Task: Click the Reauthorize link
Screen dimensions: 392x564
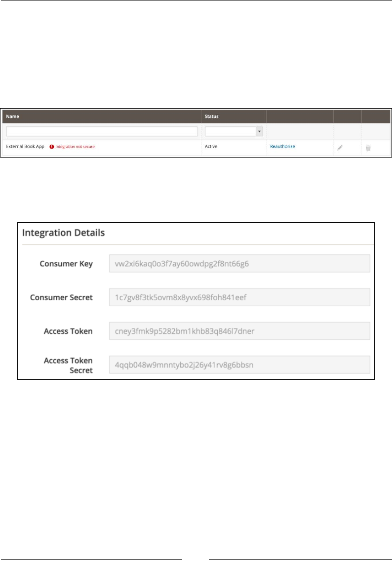Action: (x=282, y=146)
